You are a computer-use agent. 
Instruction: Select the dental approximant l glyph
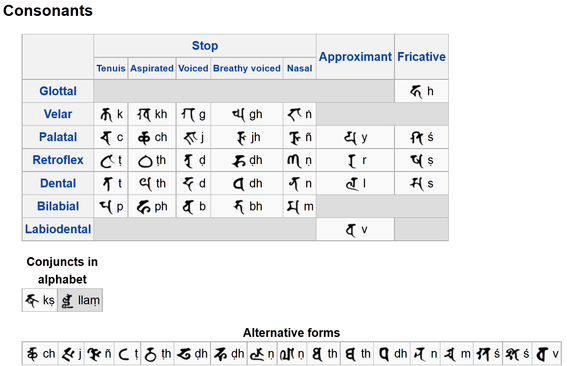[x=352, y=184]
